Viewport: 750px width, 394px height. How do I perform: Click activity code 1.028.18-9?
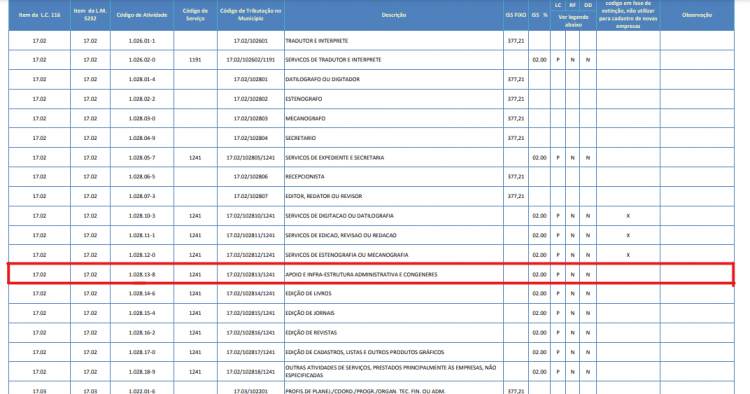point(142,372)
